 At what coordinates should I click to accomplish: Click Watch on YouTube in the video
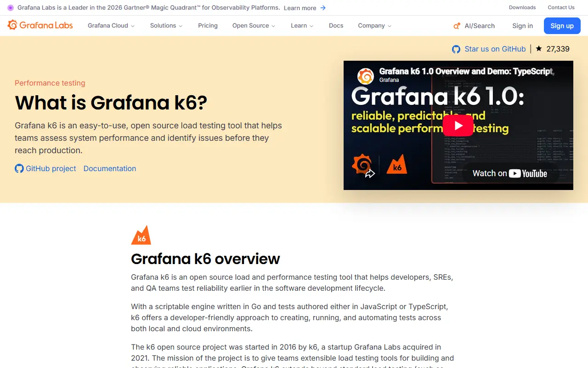[510, 173]
